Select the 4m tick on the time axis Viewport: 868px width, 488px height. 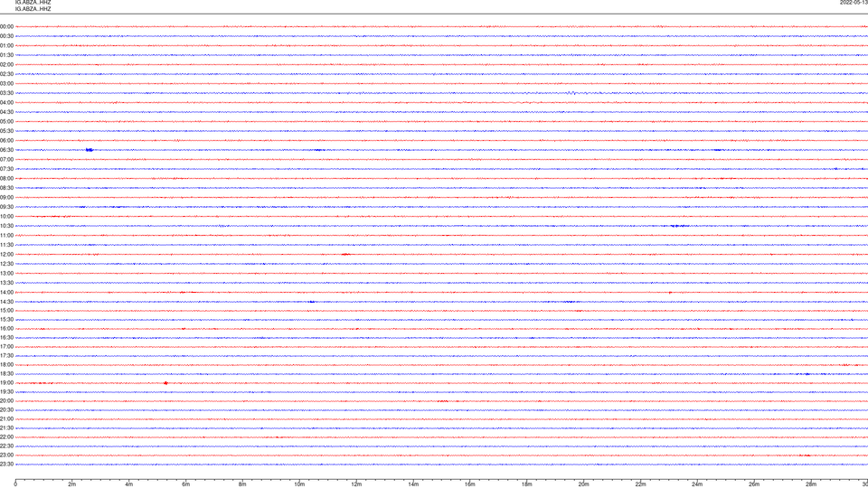[129, 484]
